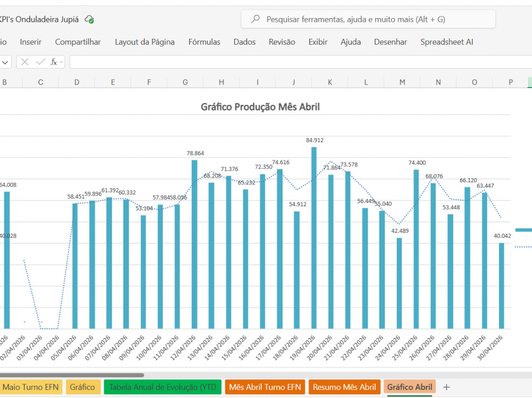Click the 05/04/2026 axis label
Screen dimensions: 532x398
pos(64,348)
